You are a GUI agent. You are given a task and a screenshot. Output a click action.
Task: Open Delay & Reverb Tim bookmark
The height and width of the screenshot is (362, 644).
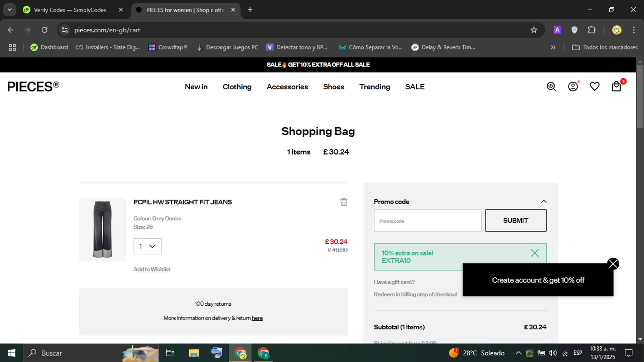443,48
